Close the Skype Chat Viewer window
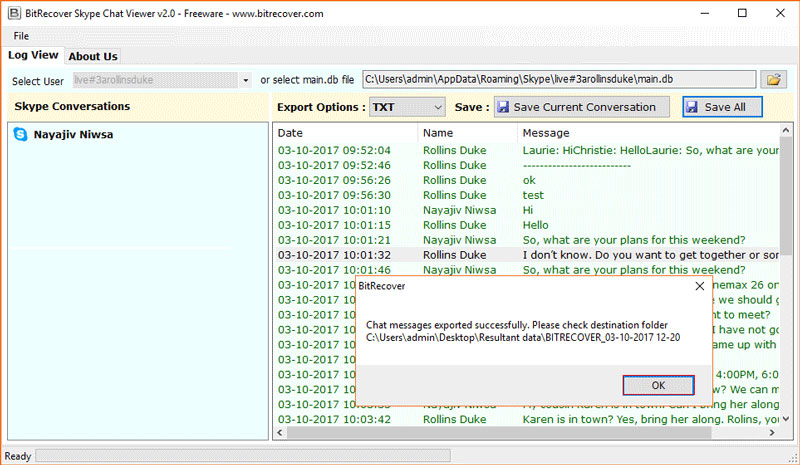 (x=780, y=13)
